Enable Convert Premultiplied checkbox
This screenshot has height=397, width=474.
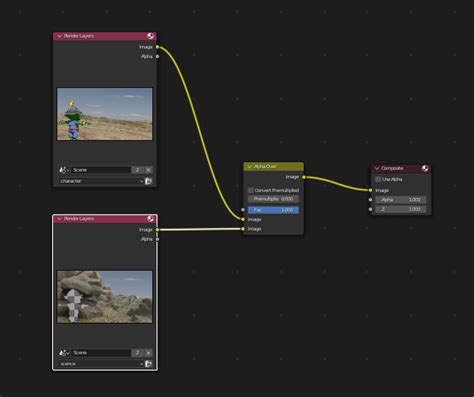pos(251,190)
